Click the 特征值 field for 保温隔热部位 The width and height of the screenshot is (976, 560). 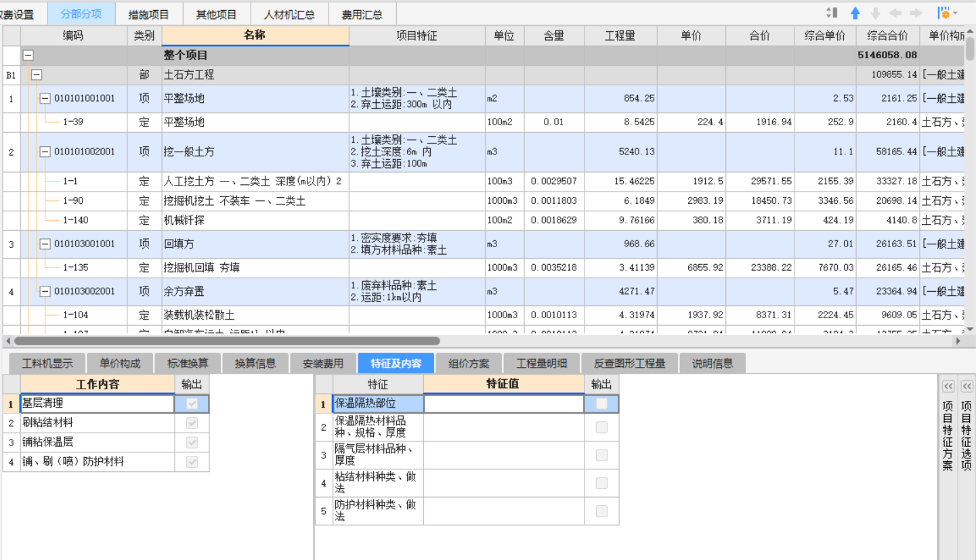[503, 404]
